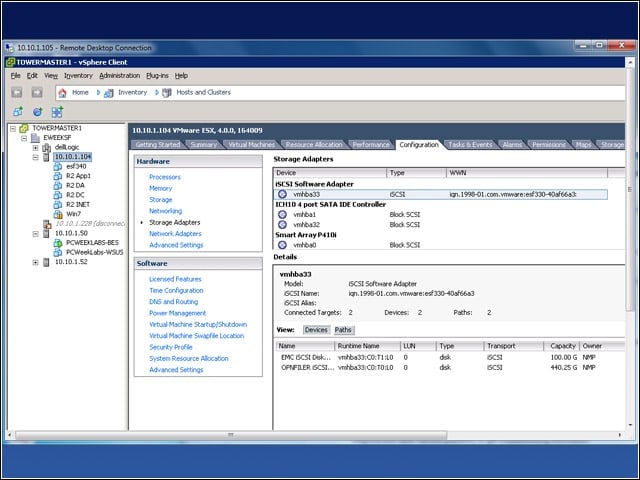The image size is (640, 480).
Task: Click the vmhba33 iSCSI adapter icon
Action: click(282, 194)
